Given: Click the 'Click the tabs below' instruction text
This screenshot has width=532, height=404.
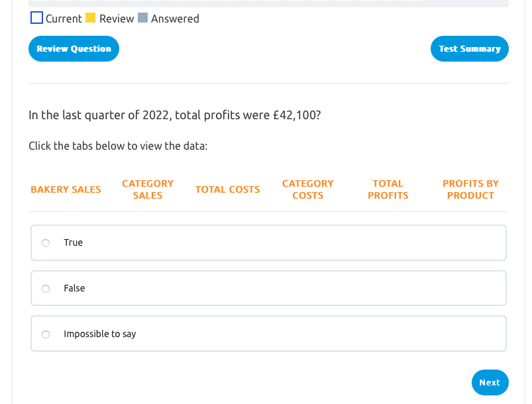Looking at the screenshot, I should (x=118, y=146).
